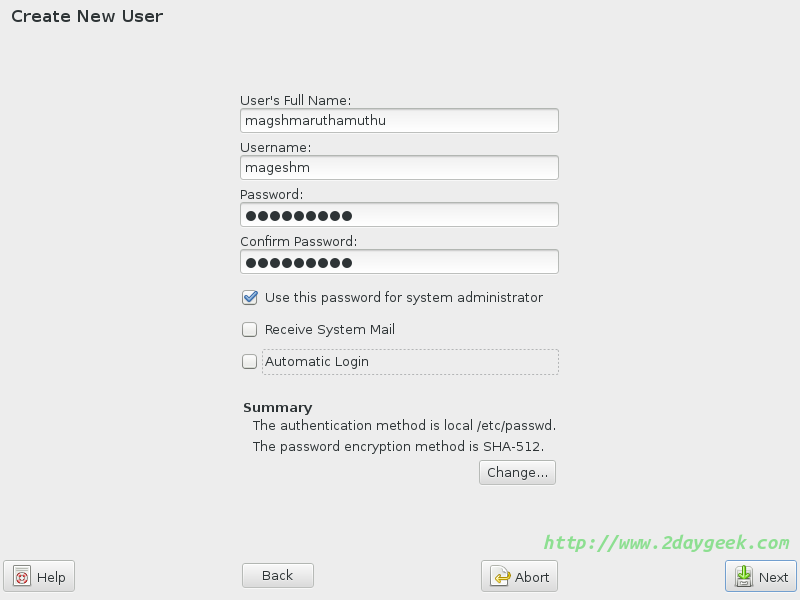The height and width of the screenshot is (600, 800).
Task: Click the Summary heading text
Action: 278,408
